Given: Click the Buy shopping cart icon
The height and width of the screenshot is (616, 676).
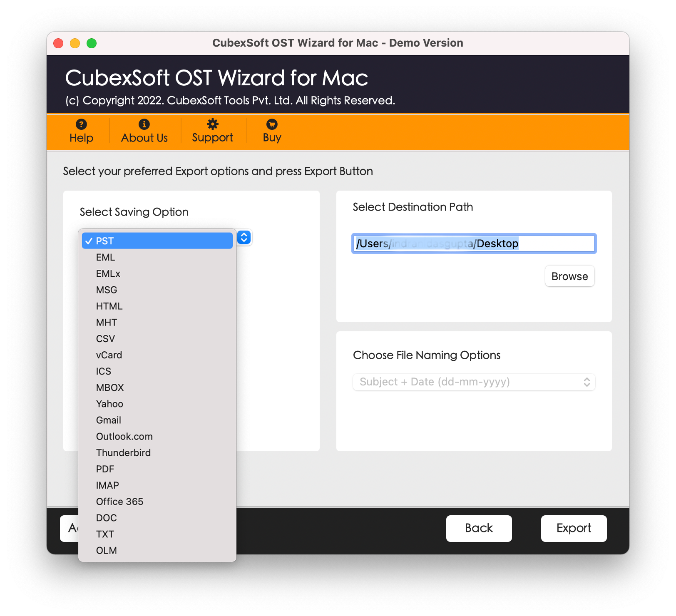Looking at the screenshot, I should click(272, 124).
